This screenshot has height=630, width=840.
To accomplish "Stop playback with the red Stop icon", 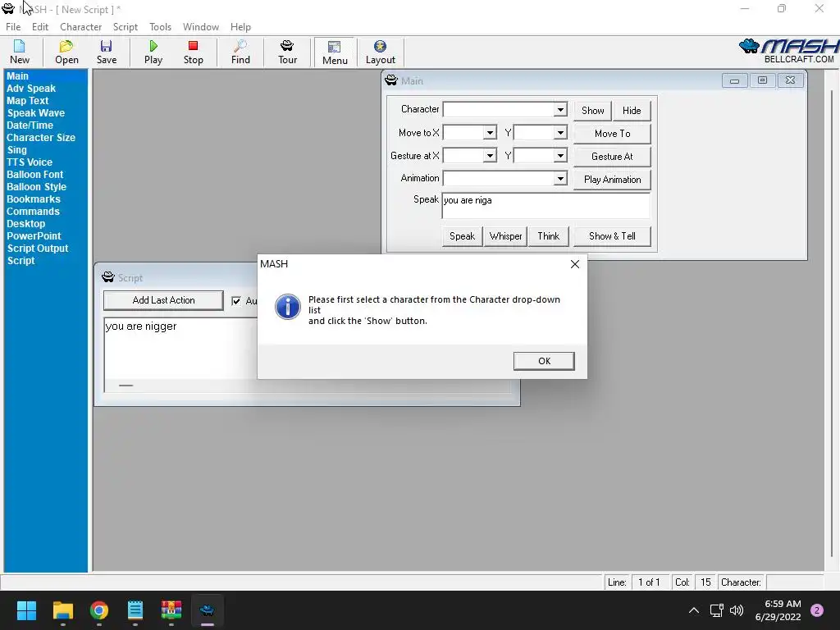I will (193, 52).
